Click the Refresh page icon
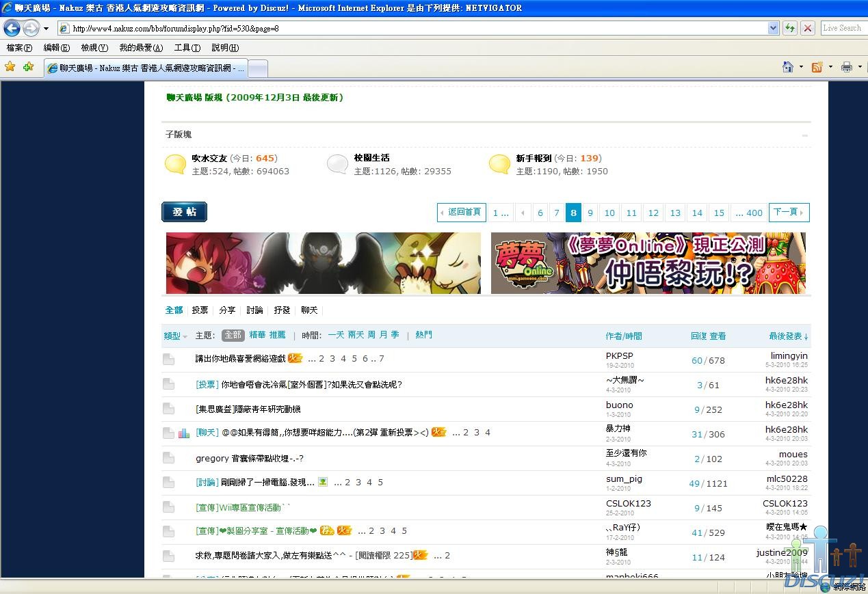Screen dimensions: 868x594 coord(790,28)
